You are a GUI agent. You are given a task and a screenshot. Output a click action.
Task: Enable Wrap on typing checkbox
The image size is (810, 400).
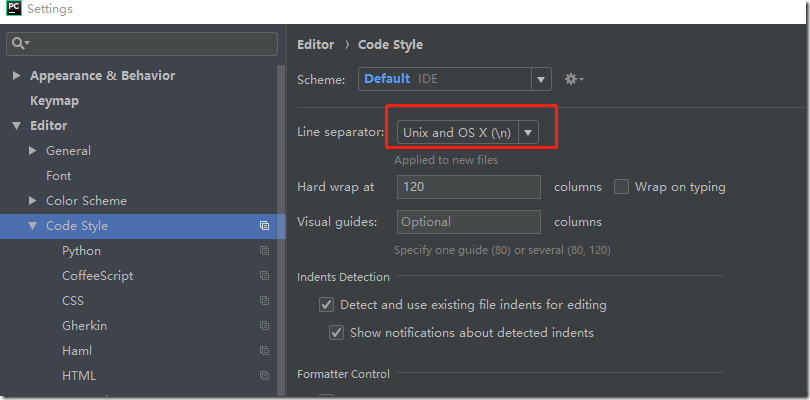point(621,187)
